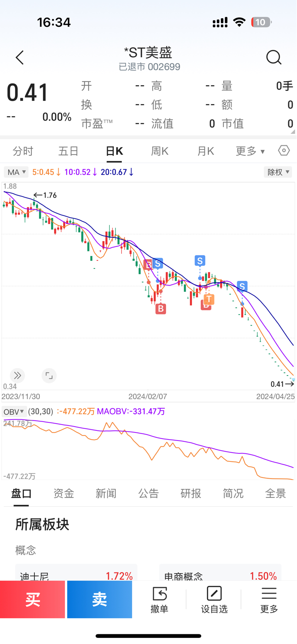This screenshot has height=644, width=297.
Task: Open the 全景 overview tab
Action: tap(276, 493)
